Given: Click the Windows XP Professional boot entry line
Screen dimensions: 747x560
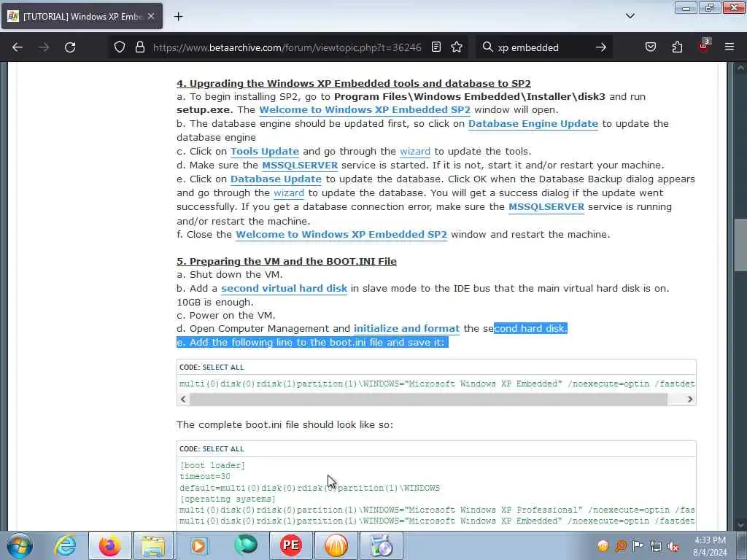Looking at the screenshot, I should click(x=437, y=510).
